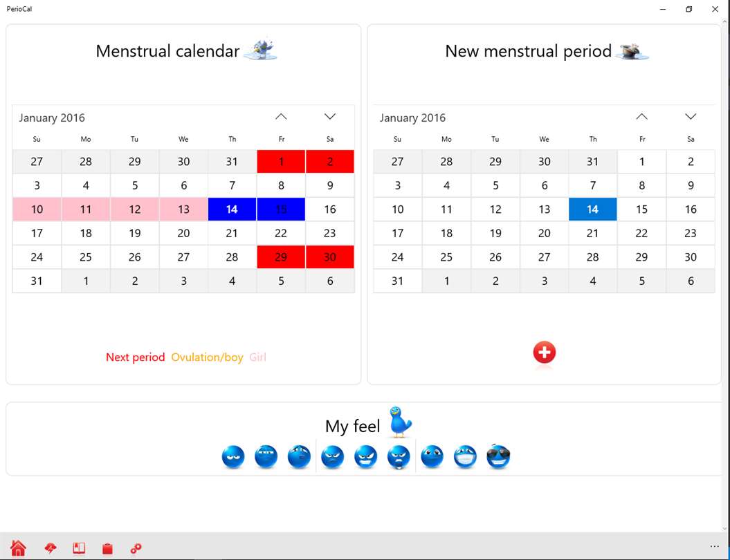This screenshot has height=560, width=730.
Task: Pick day 9 in New menstrual period calendar
Action: 691,185
